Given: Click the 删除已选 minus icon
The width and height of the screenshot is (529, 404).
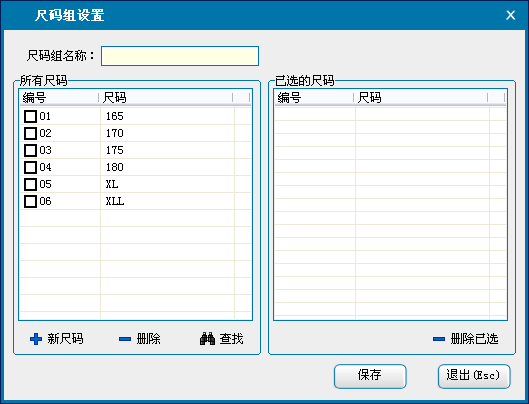Looking at the screenshot, I should tap(439, 339).
